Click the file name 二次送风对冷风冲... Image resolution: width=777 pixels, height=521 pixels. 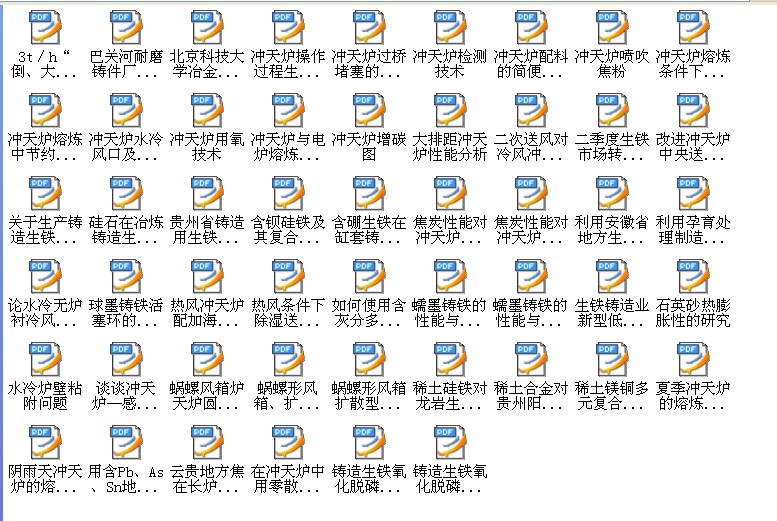(531, 147)
